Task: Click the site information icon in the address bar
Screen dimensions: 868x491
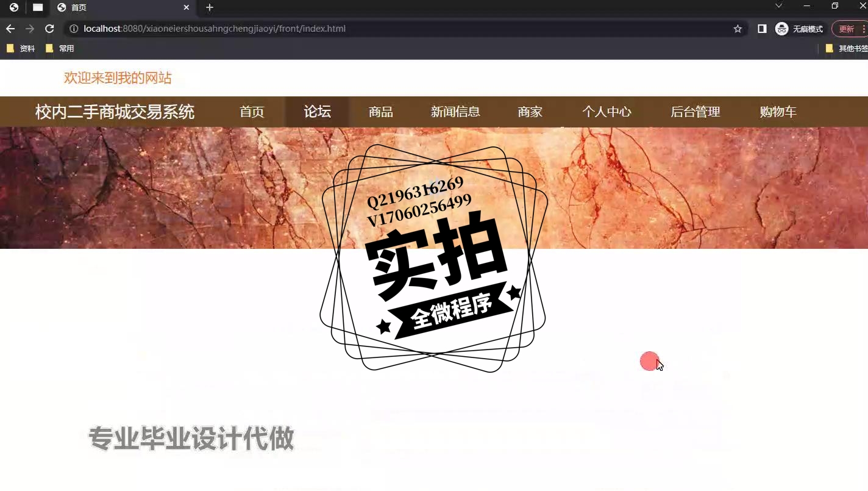Action: tap(74, 29)
